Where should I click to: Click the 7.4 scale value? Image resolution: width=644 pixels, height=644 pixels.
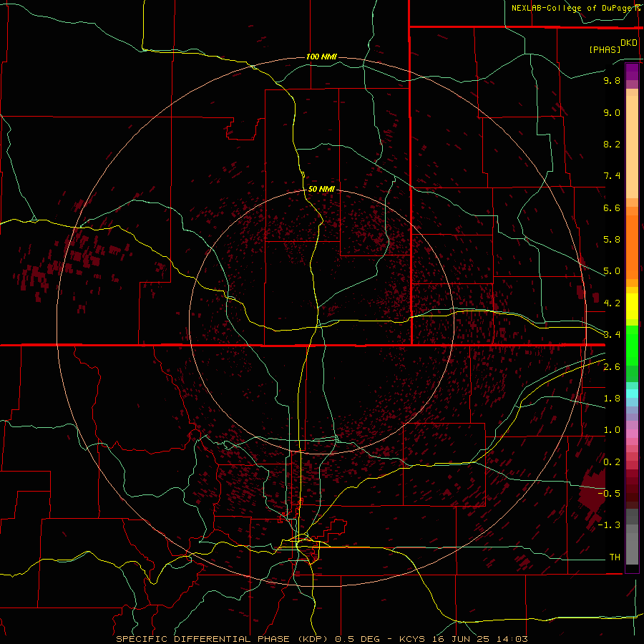tap(612, 176)
